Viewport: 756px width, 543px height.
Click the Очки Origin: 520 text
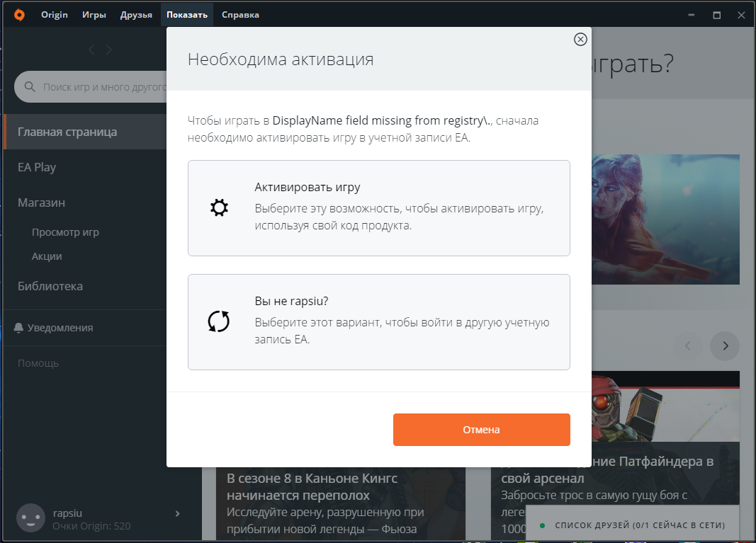tap(91, 526)
